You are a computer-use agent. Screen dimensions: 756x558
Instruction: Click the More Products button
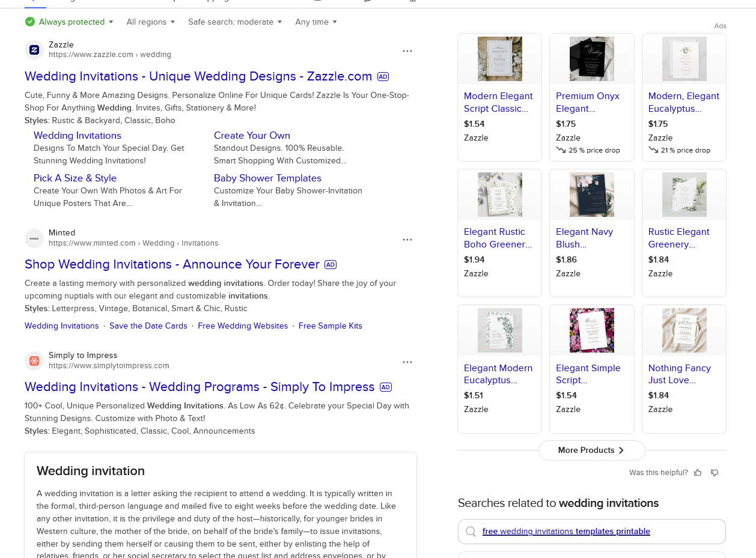[591, 450]
